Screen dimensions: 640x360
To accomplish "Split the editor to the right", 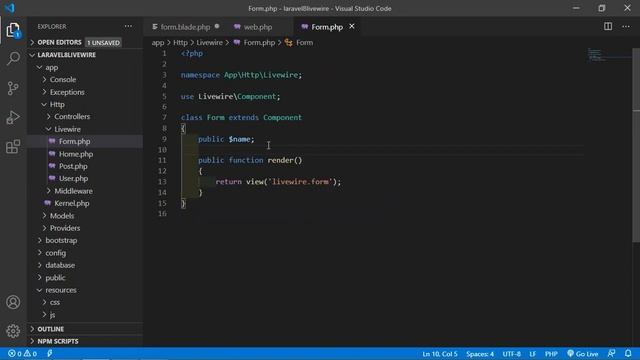I will pos(608,27).
